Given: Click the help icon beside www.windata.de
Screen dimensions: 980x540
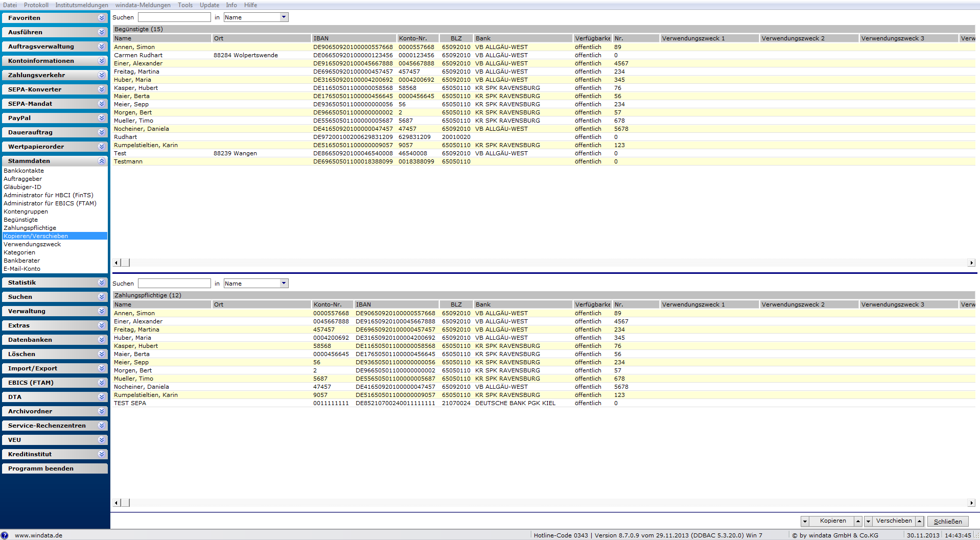Looking at the screenshot, I should point(5,535).
